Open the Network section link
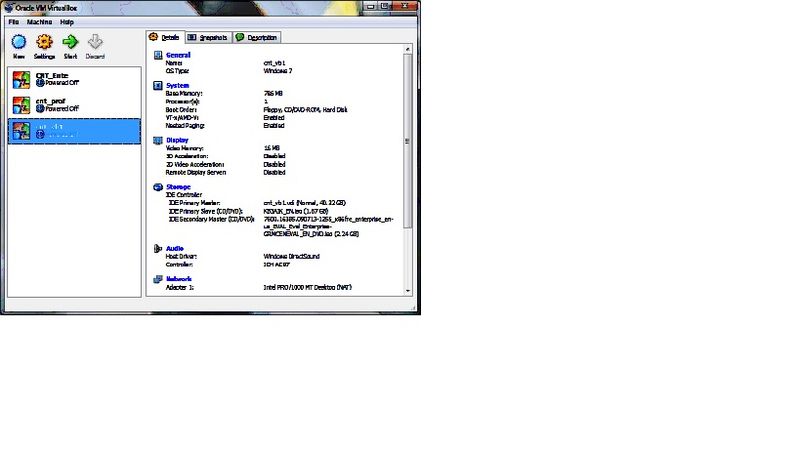Viewport: 800px width, 449px height. (179, 279)
